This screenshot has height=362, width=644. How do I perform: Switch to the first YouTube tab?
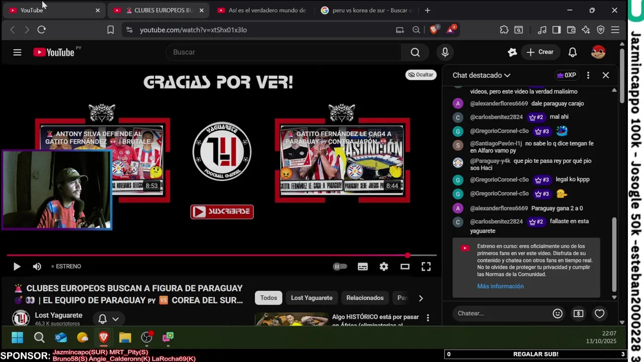pyautogui.click(x=54, y=10)
